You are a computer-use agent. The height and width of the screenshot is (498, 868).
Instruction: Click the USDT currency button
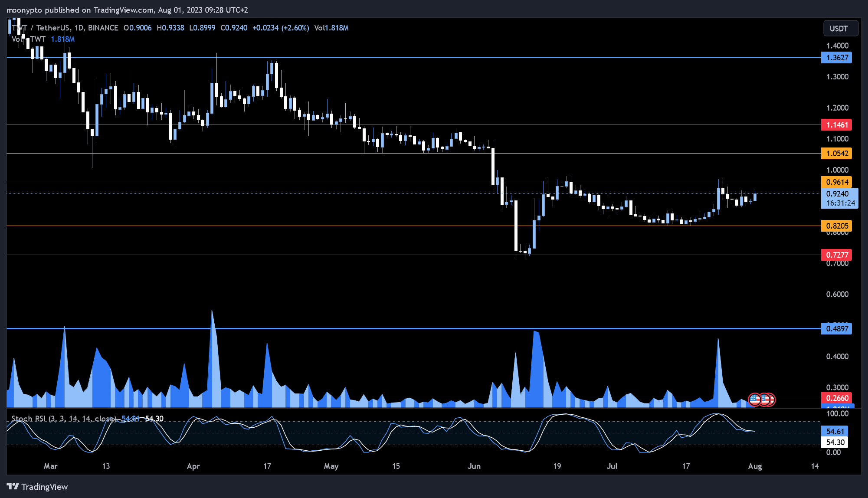click(x=841, y=29)
